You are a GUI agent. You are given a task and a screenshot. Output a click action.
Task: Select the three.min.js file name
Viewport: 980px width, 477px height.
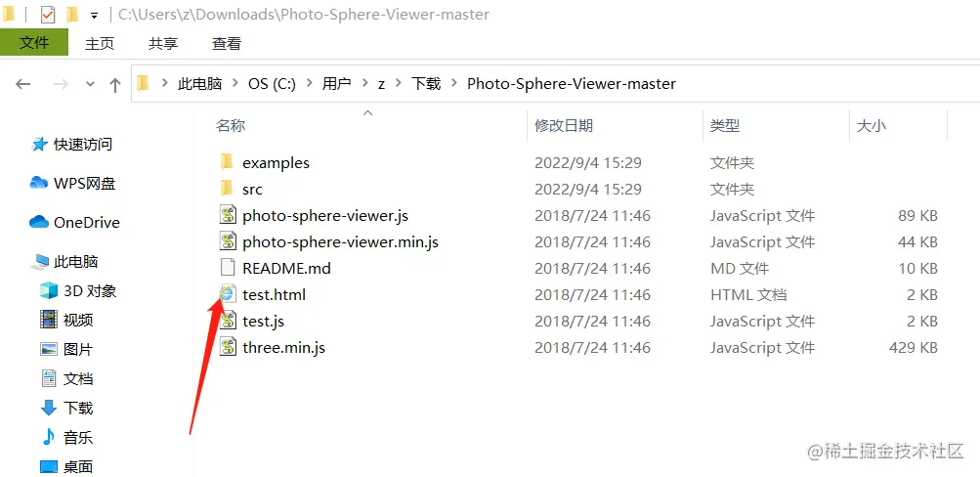click(283, 347)
